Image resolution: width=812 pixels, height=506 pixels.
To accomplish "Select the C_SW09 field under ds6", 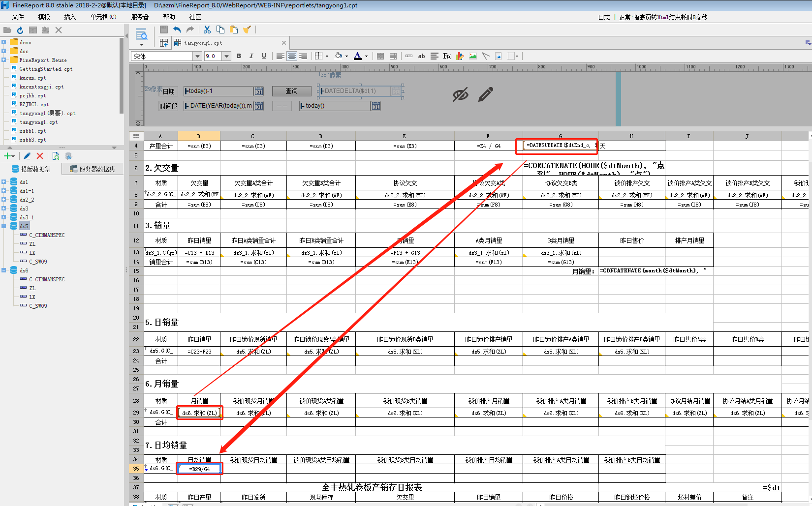I will tap(38, 306).
